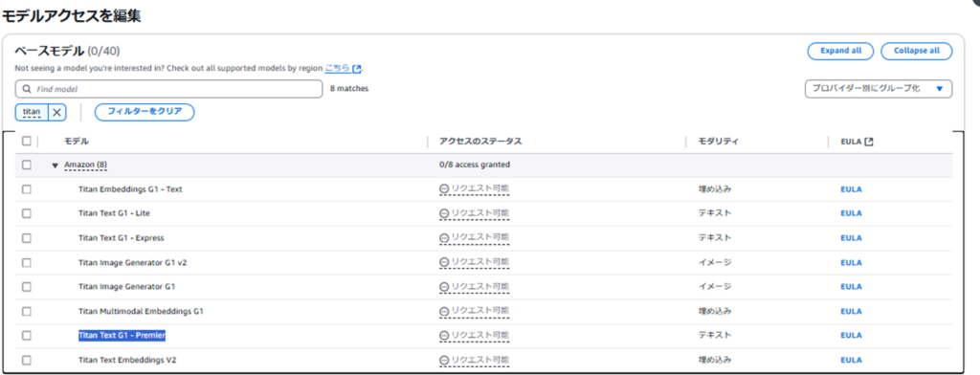This screenshot has height=375, width=980.
Task: Open the プロバイダー別にグループ化 dropdown
Action: pos(879,89)
